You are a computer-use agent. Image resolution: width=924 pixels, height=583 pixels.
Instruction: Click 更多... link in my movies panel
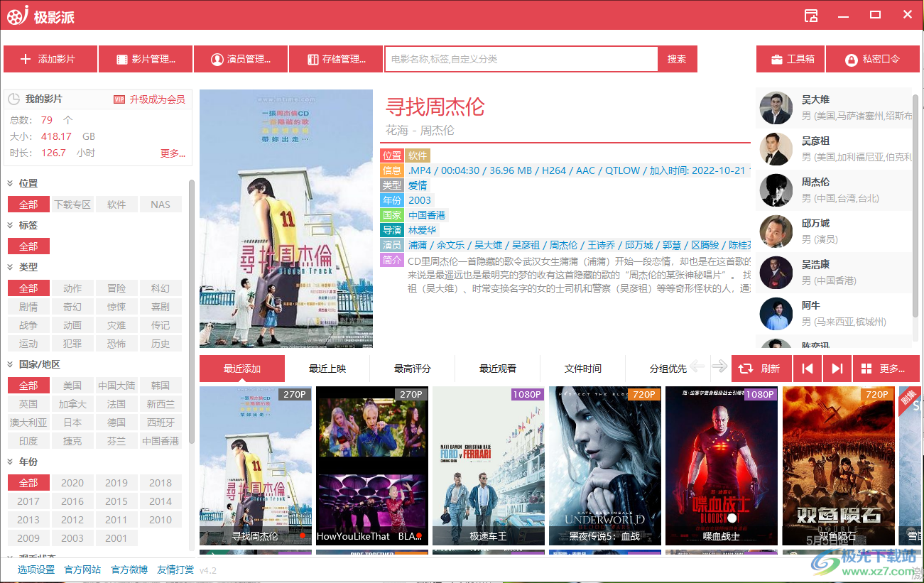[x=173, y=153]
